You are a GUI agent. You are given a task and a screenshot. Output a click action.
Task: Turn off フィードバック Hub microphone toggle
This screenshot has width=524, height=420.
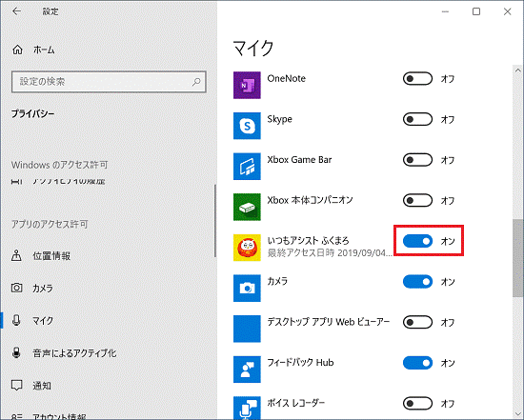[x=417, y=363]
